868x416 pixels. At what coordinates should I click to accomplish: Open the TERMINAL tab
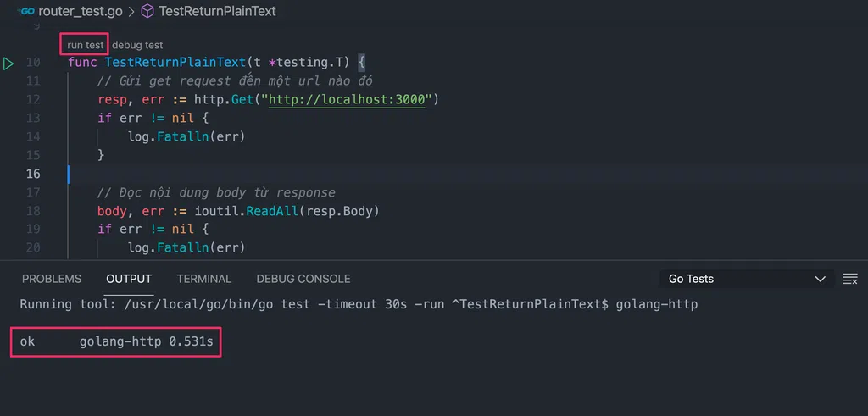coord(203,279)
